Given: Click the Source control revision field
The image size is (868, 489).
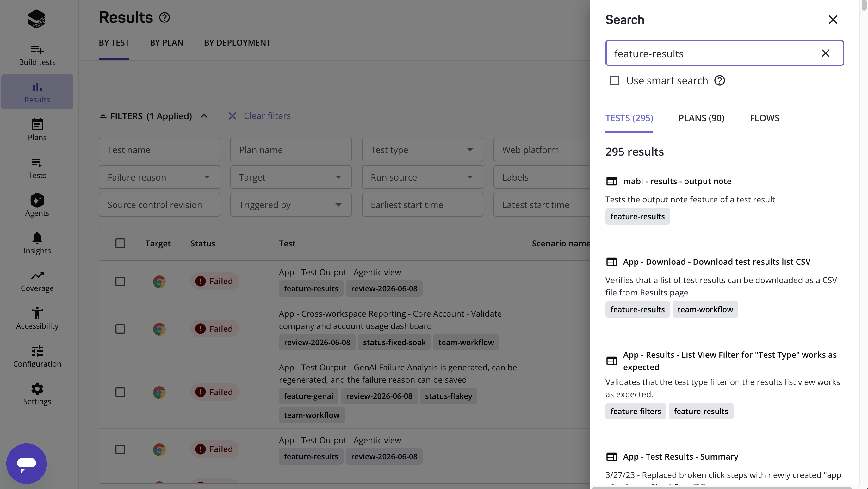Looking at the screenshot, I should click(159, 205).
